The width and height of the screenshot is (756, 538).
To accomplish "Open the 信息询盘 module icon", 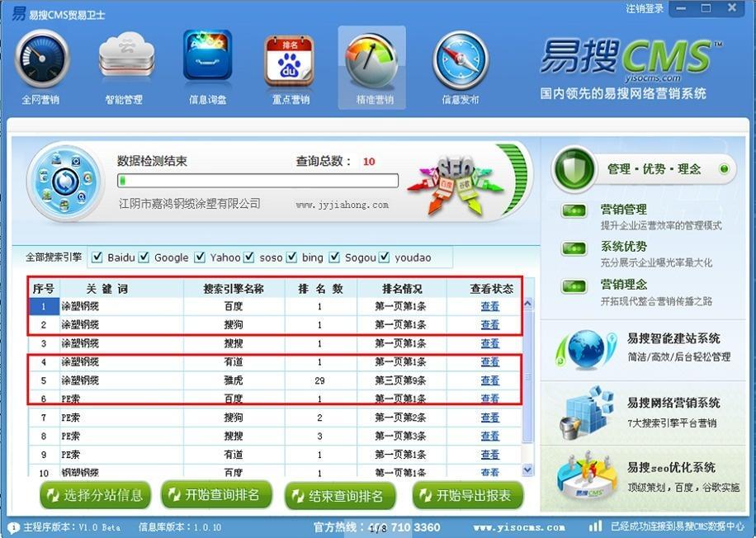I will (206, 58).
